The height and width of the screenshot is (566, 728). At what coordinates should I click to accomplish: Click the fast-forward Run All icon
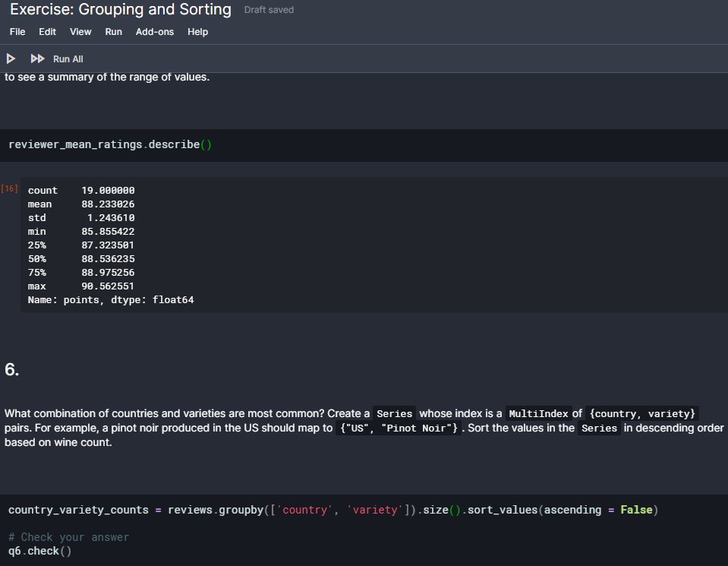(37, 58)
